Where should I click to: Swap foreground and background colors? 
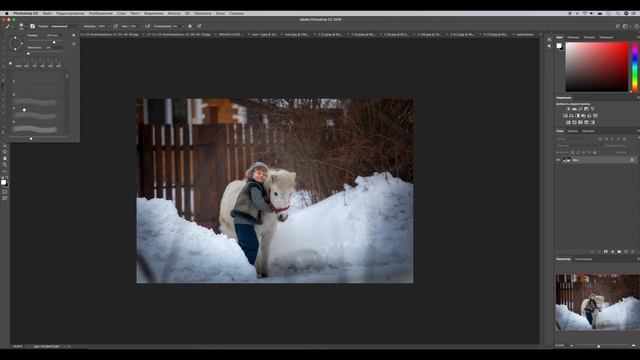pos(7,177)
